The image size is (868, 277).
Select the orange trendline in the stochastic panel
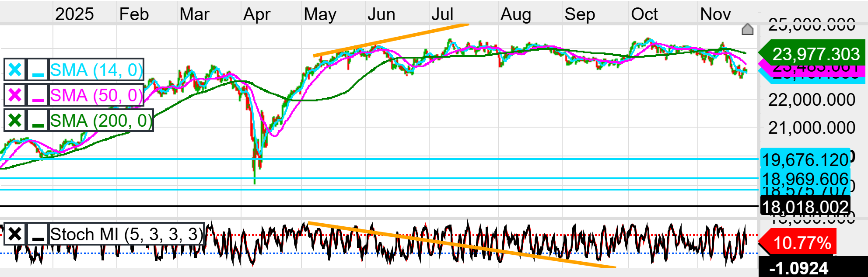(x=462, y=246)
